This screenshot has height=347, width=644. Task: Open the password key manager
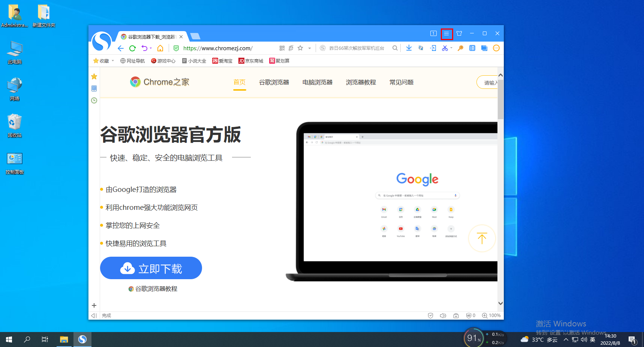[460, 48]
